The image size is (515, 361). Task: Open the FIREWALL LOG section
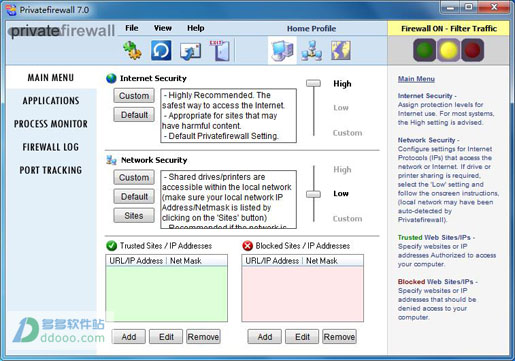(51, 147)
